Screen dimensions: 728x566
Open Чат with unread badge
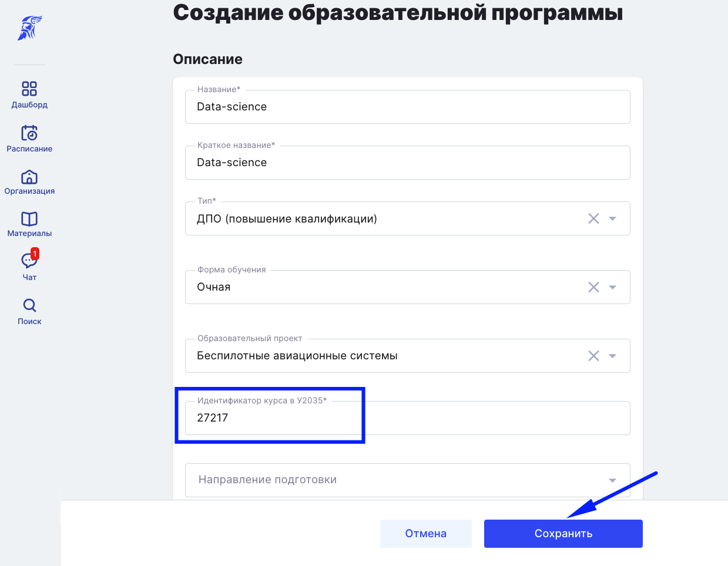coord(29,260)
